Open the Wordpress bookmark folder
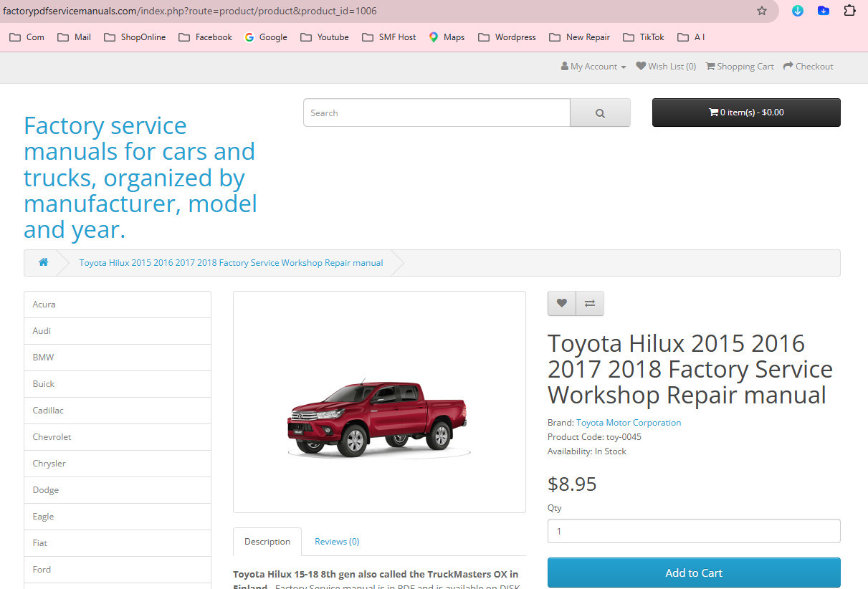Image resolution: width=868 pixels, height=589 pixels. (507, 37)
